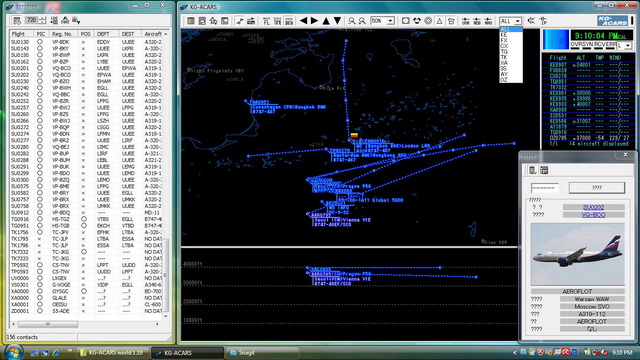Screen dimensions: 640x360
Task: Pan the map down with the down arrow
Action: pyautogui.click(x=337, y=21)
